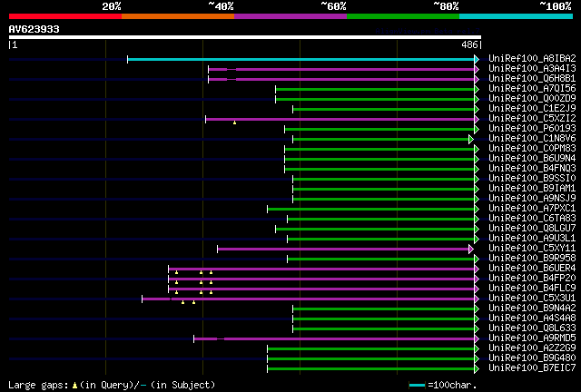Click the red 20% identity legend segment
581x392 pixels.
[65, 16]
